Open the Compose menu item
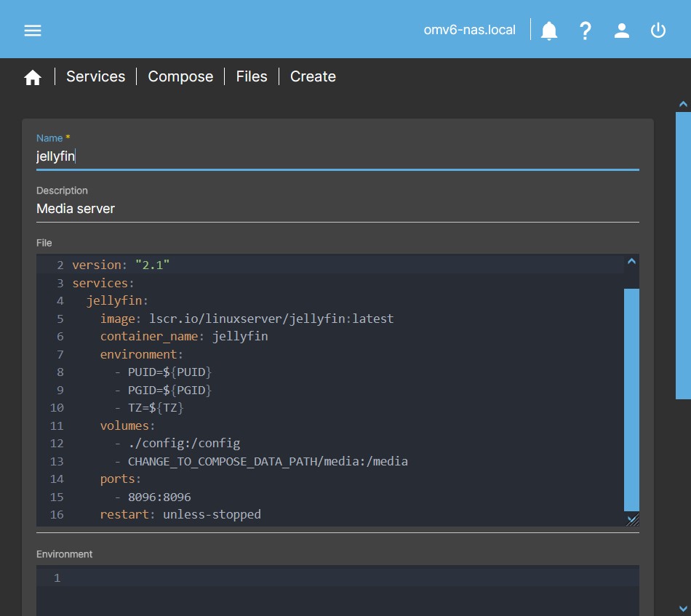This screenshot has width=691, height=616. pos(180,76)
